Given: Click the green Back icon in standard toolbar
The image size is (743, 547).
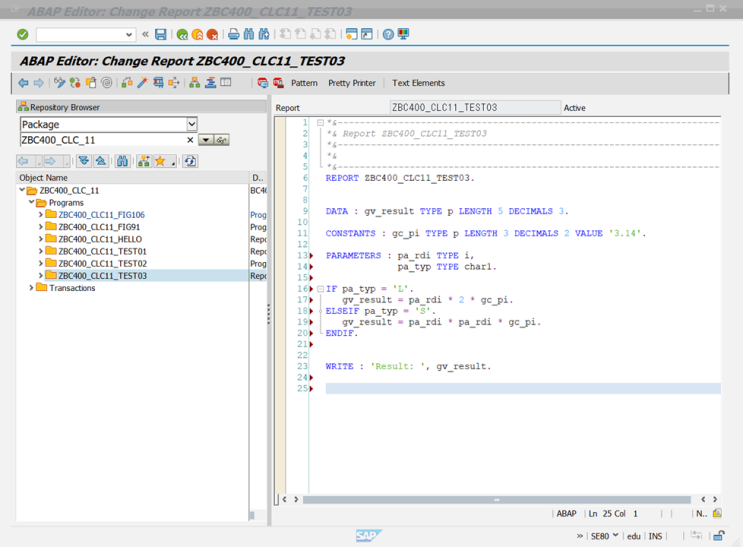Looking at the screenshot, I should tap(182, 34).
